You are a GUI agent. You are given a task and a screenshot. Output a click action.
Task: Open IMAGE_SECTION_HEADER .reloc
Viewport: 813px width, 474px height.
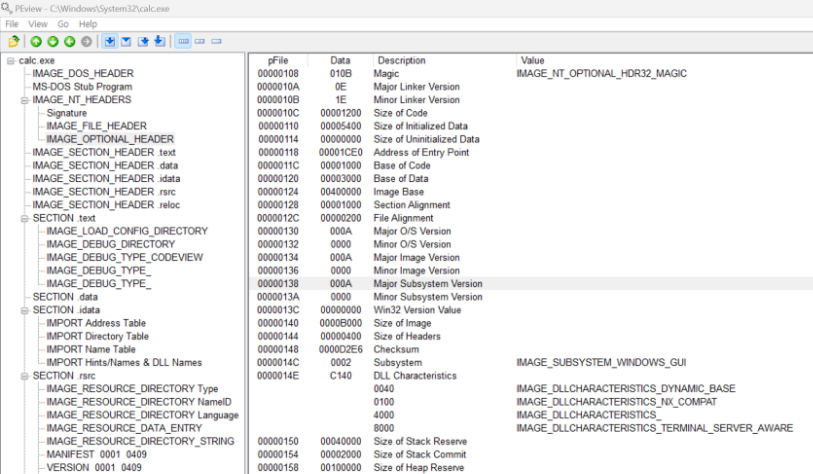[106, 205]
